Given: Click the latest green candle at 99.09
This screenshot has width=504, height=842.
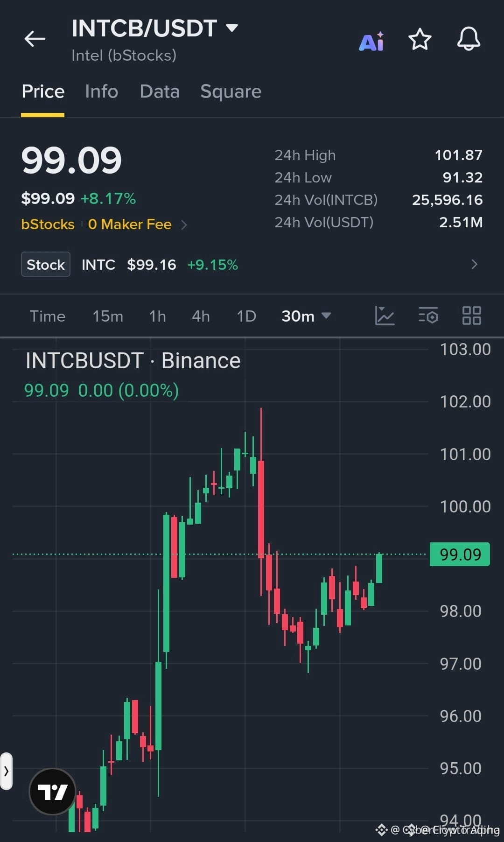Looking at the screenshot, I should point(379,568).
